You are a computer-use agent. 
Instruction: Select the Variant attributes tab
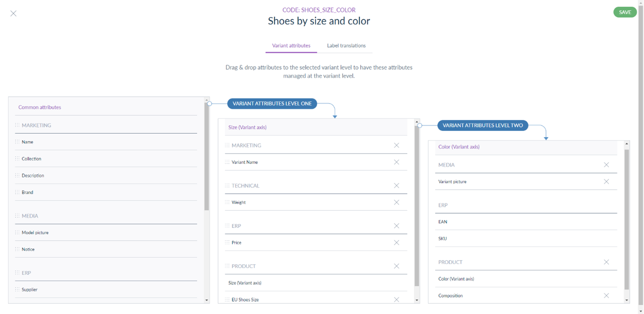coord(291,45)
